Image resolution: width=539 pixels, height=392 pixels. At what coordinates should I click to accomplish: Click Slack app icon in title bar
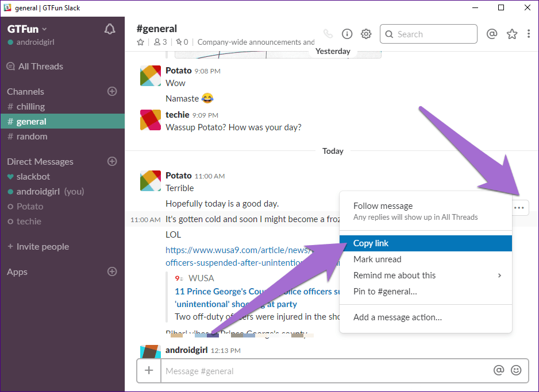(x=7, y=7)
